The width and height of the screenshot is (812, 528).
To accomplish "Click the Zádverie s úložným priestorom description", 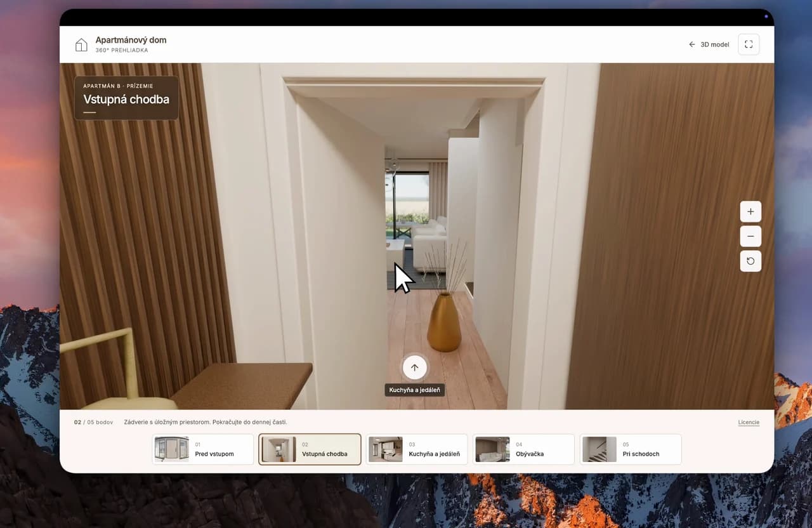I will click(206, 422).
